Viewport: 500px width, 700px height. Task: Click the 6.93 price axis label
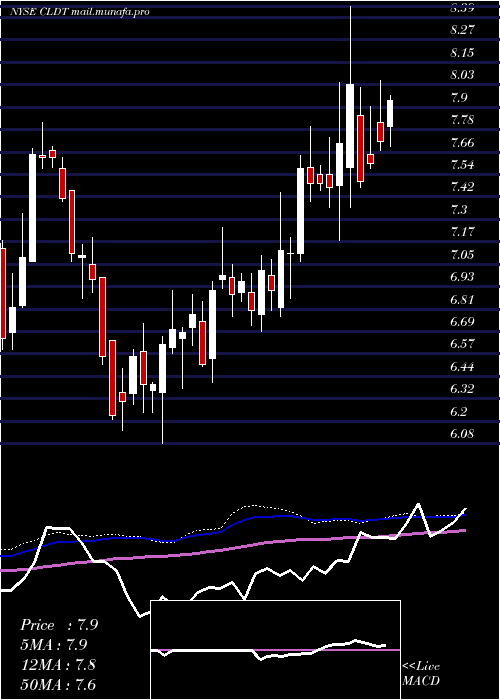pos(462,277)
